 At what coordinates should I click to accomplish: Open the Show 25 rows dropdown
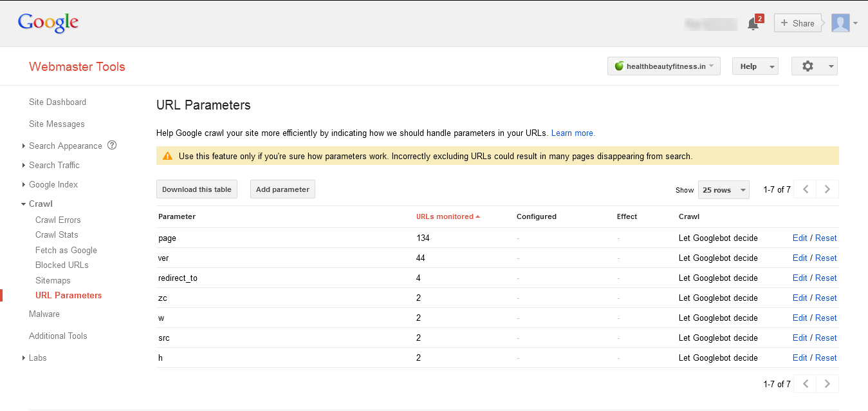tap(723, 190)
